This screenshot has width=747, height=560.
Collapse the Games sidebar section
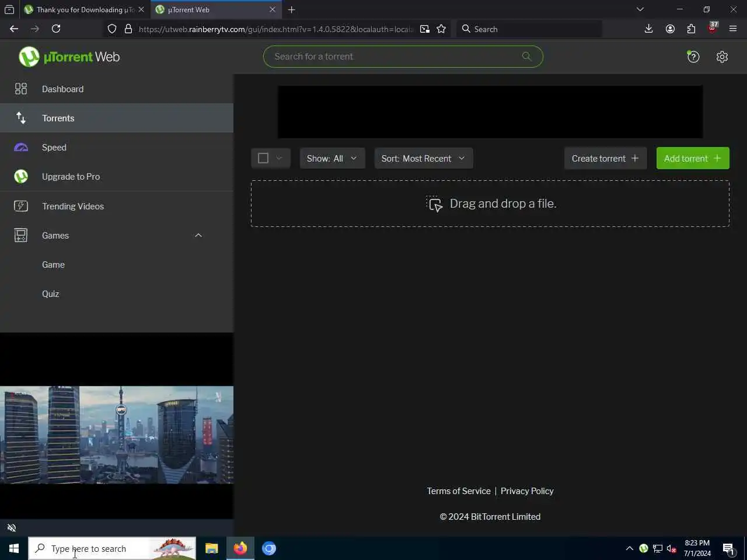[x=198, y=235]
